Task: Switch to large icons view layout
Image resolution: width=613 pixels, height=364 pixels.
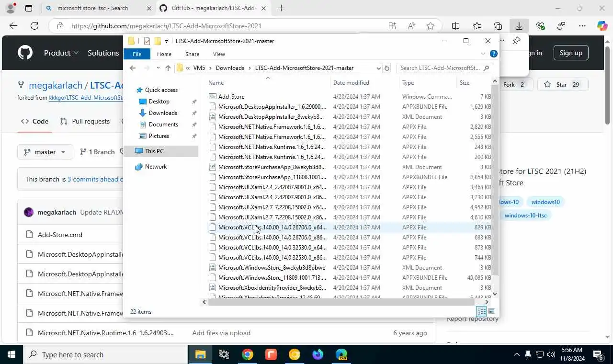Action: point(492,311)
